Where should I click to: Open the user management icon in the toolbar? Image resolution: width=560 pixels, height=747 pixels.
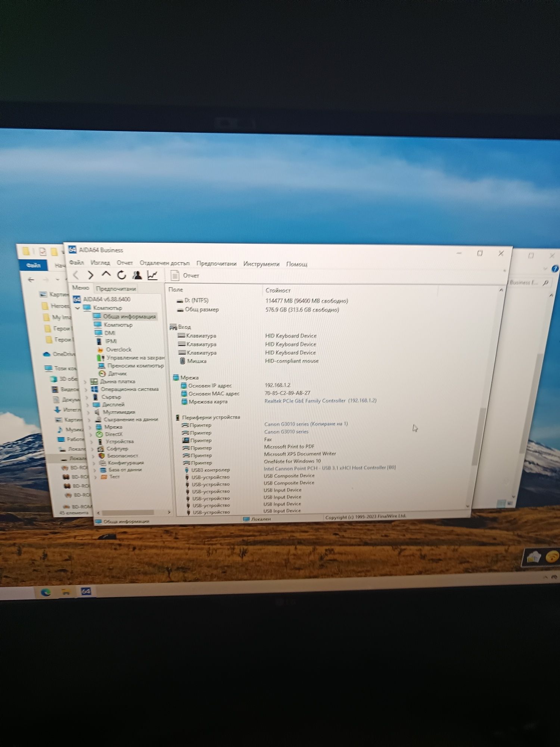[137, 275]
